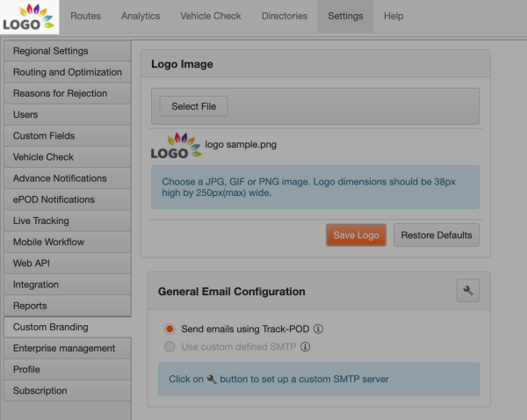The height and width of the screenshot is (420, 527).
Task: Open Regional Settings in the sidebar
Action: (68, 51)
